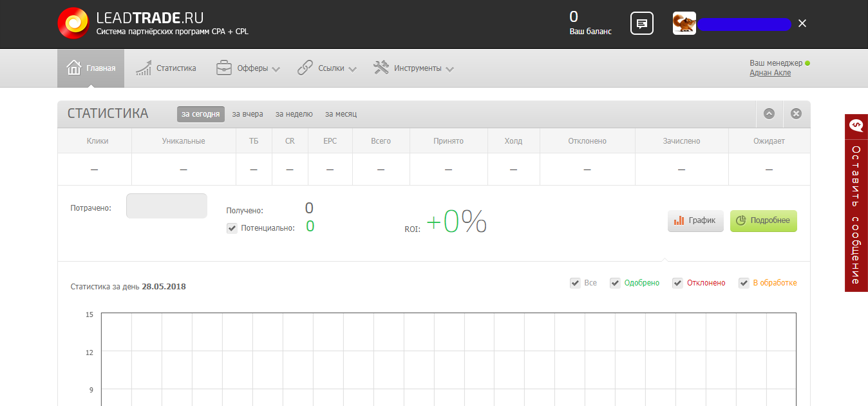Click the LeadTrade logo icon

[73, 24]
